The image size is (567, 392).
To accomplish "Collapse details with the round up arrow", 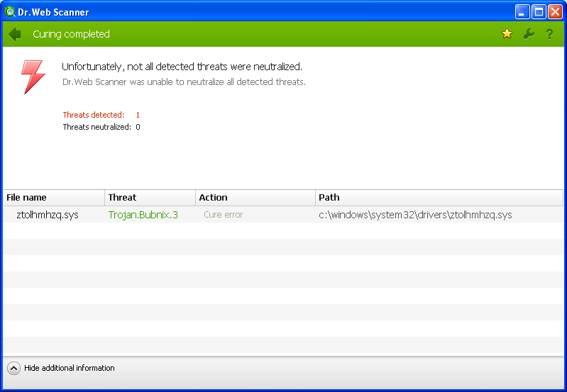I will click(x=13, y=368).
